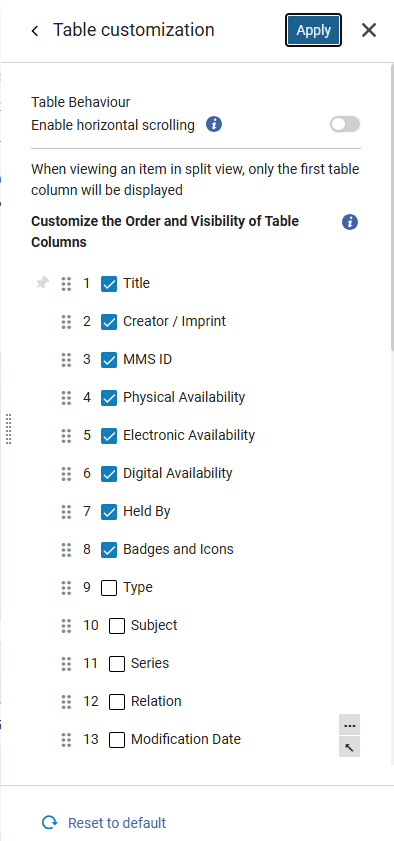Go back using the left chevron arrow
Screen dimensions: 394x841
(x=35, y=31)
